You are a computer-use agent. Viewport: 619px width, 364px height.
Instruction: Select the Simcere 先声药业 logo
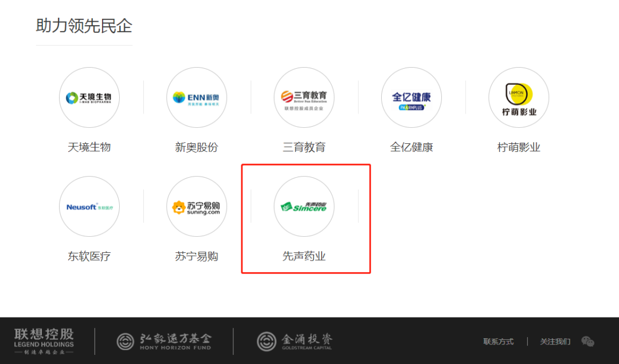pyautogui.click(x=304, y=206)
